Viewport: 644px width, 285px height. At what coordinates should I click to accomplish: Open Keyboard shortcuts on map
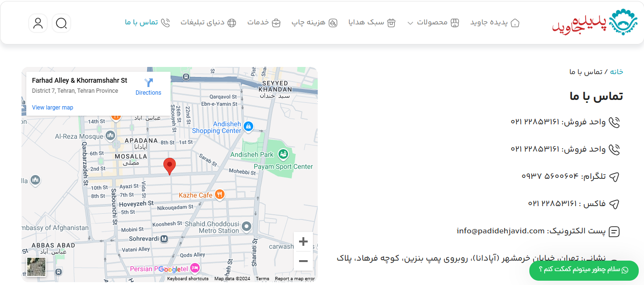pyautogui.click(x=188, y=279)
